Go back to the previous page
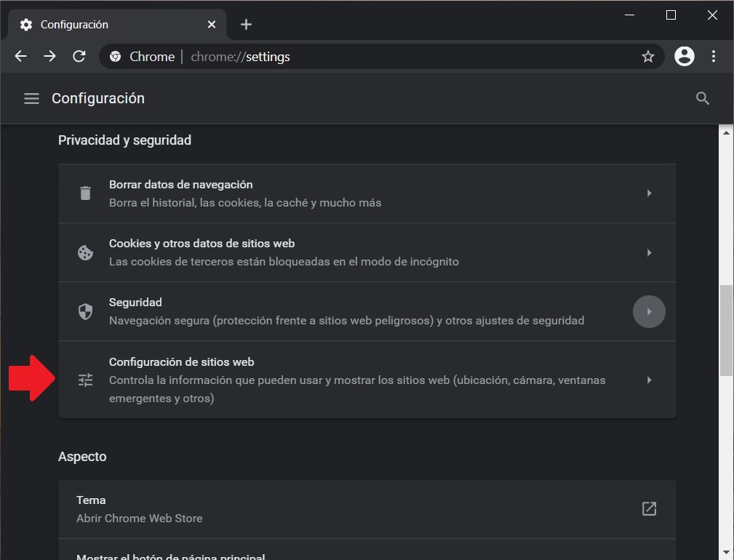 pyautogui.click(x=21, y=57)
